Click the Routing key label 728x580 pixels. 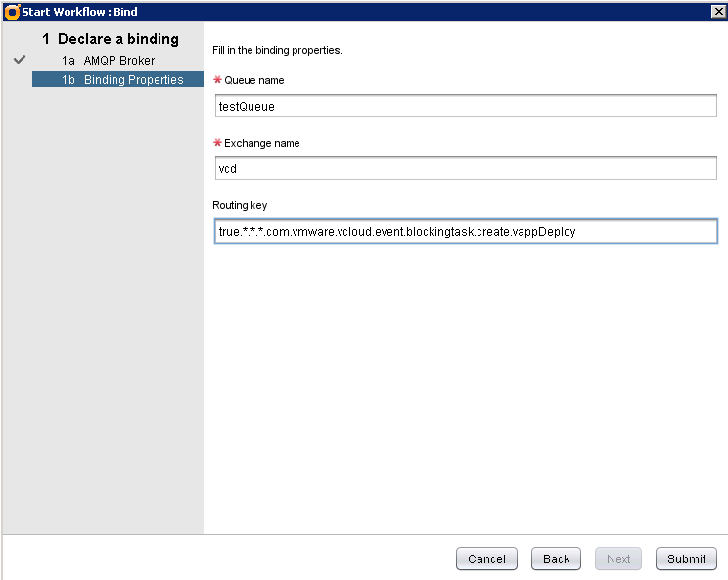240,205
